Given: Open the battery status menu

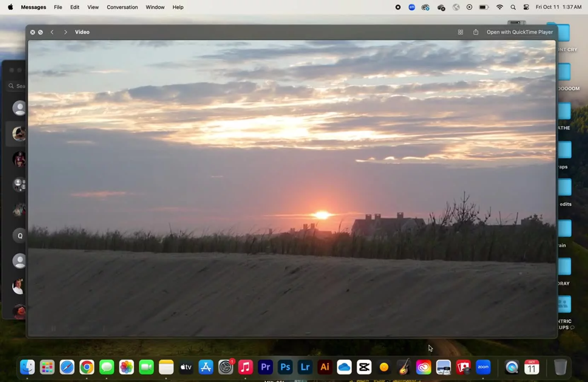Looking at the screenshot, I should coord(484,7).
